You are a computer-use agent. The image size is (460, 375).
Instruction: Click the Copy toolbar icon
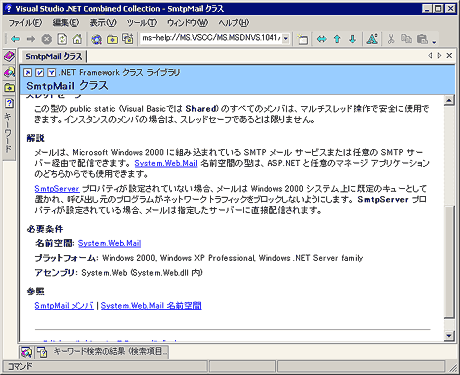[x=406, y=39]
